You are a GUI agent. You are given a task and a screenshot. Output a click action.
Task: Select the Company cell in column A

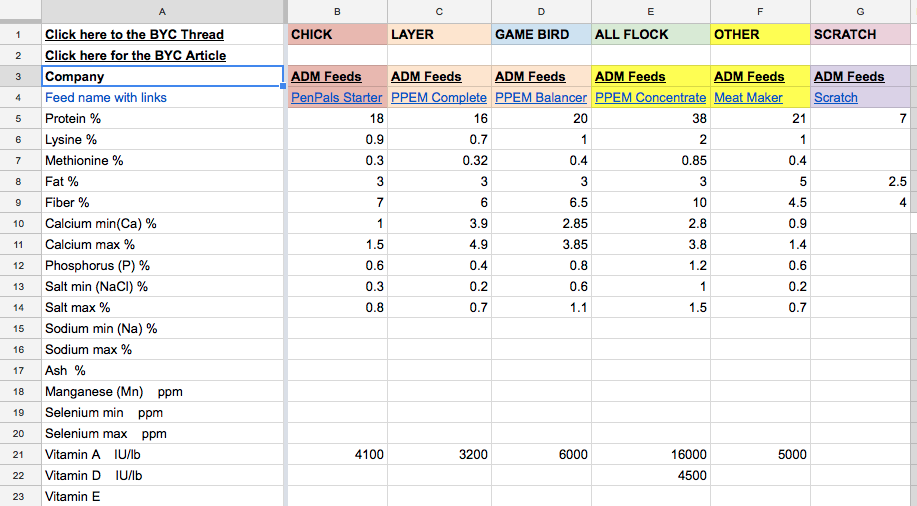[x=163, y=76]
